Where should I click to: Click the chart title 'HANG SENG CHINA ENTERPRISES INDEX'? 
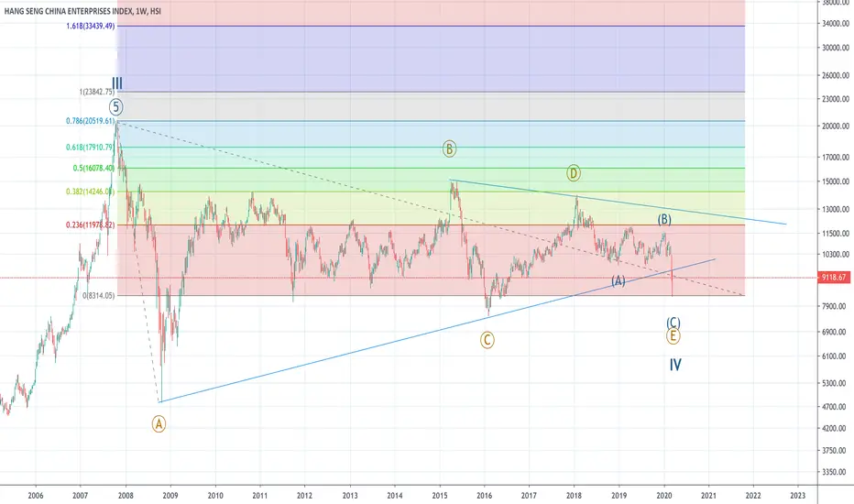pyautogui.click(x=68, y=11)
